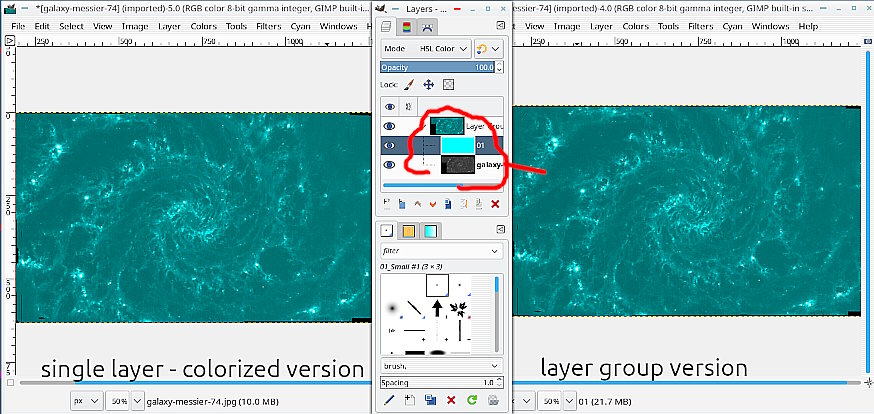Open the brush as an image

[492, 400]
